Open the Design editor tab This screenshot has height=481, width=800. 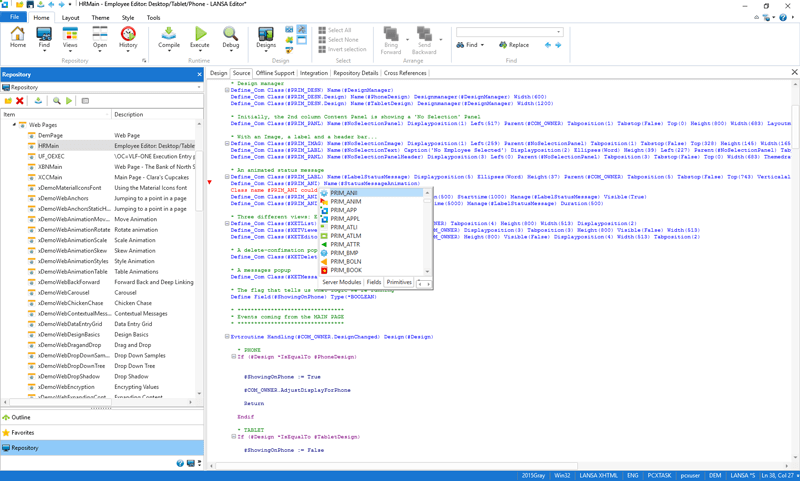point(219,73)
